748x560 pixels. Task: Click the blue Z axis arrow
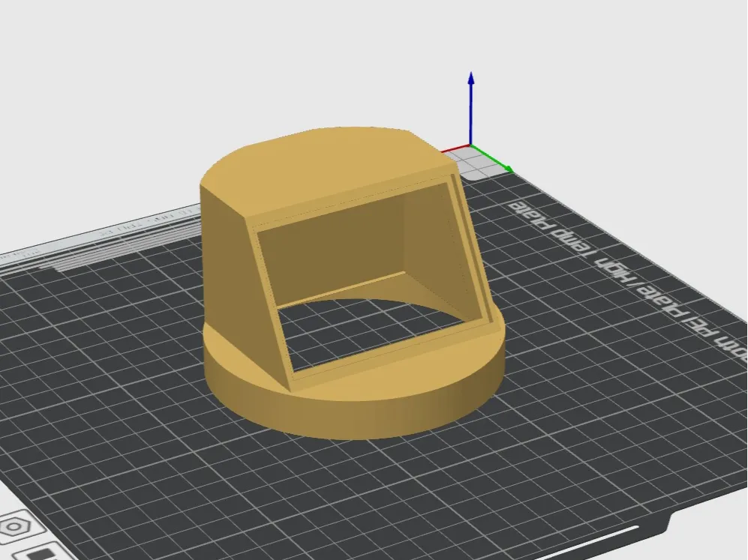[x=471, y=109]
